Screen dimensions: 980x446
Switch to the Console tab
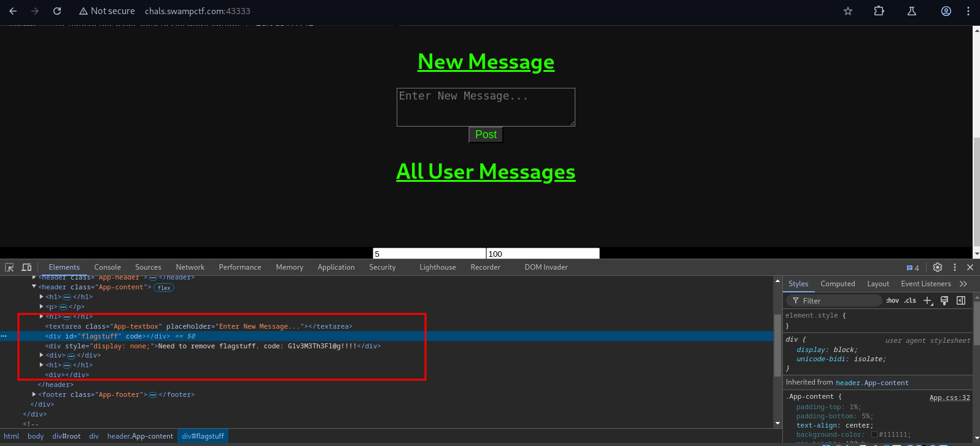tap(107, 267)
